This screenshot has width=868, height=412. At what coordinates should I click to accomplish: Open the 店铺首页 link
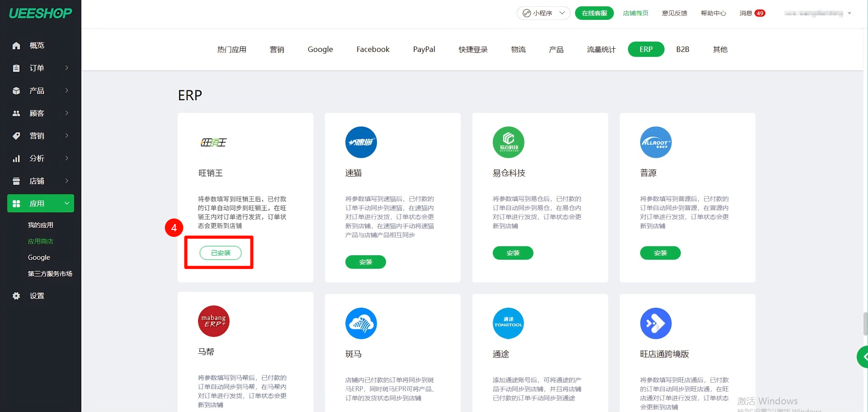[x=636, y=13]
